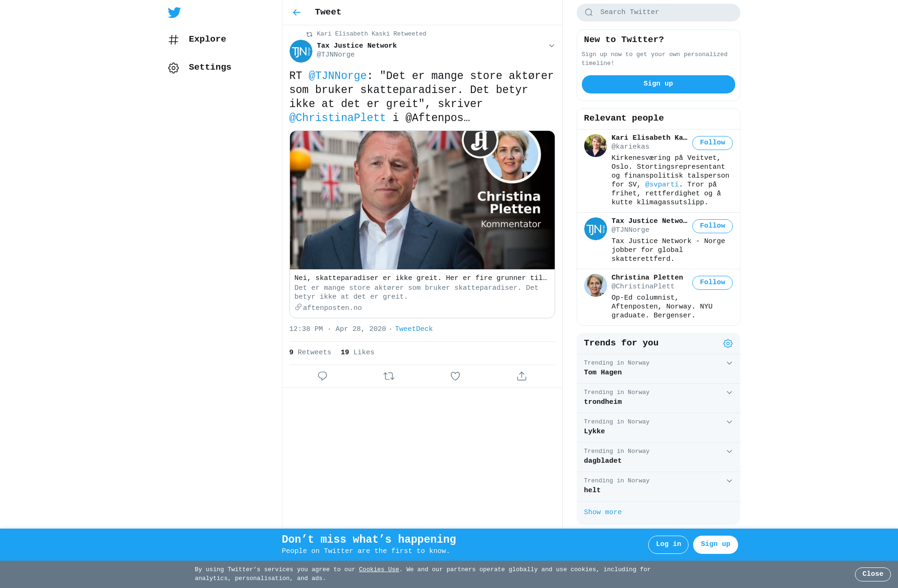
Task: Open Trends settings gear icon
Action: pyautogui.click(x=728, y=344)
